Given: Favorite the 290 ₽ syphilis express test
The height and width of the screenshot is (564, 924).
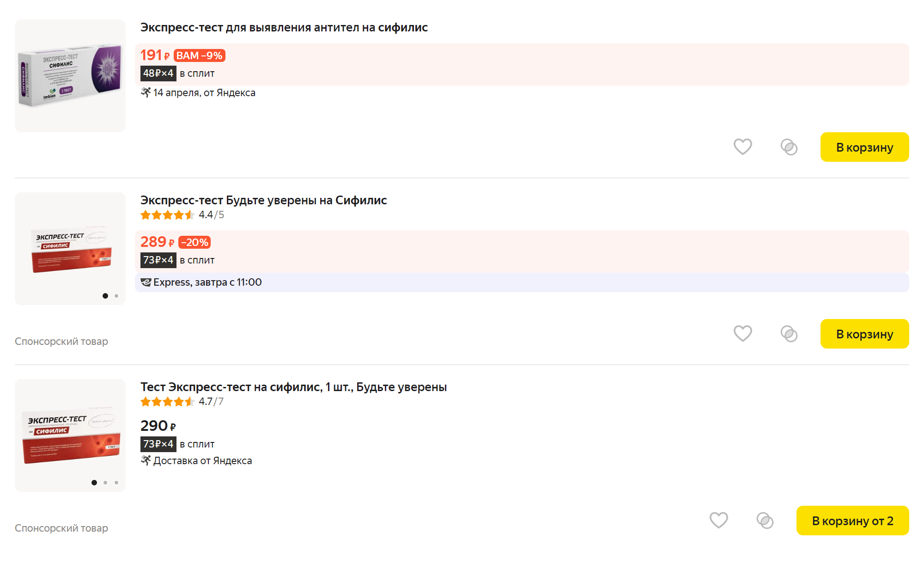Looking at the screenshot, I should 719,521.
